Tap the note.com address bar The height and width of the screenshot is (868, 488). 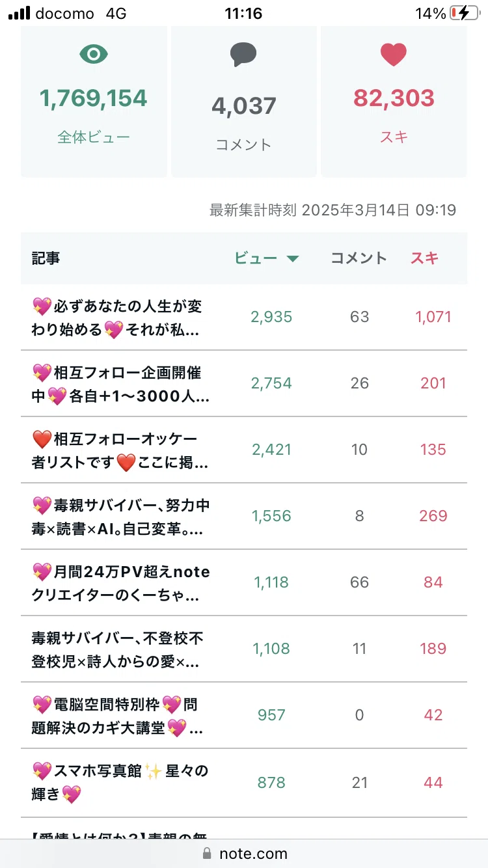pos(244,853)
